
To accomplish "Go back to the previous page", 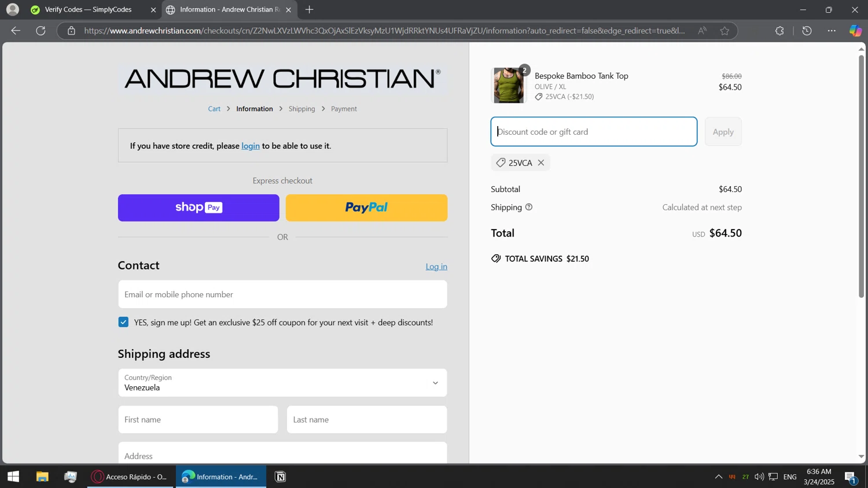I will (16, 31).
